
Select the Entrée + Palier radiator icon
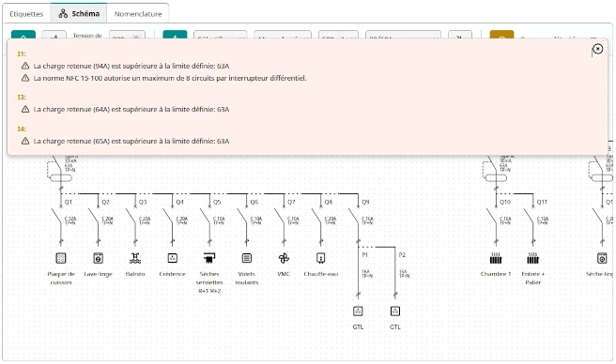(x=532, y=258)
